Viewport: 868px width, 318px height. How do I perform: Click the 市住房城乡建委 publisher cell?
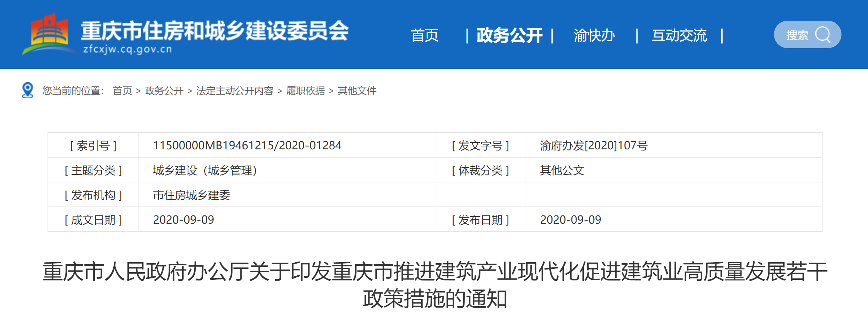click(x=191, y=195)
